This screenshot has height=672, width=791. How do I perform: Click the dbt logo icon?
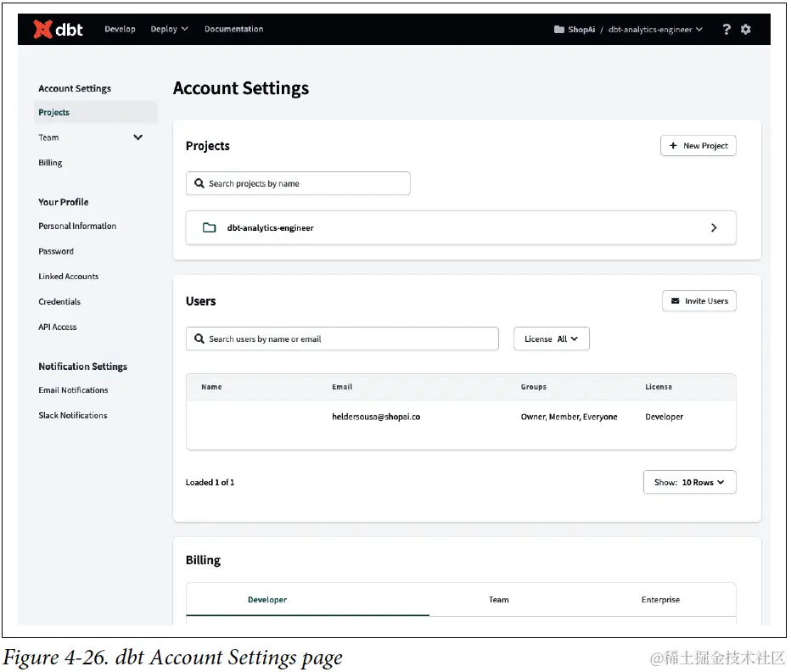click(x=43, y=29)
